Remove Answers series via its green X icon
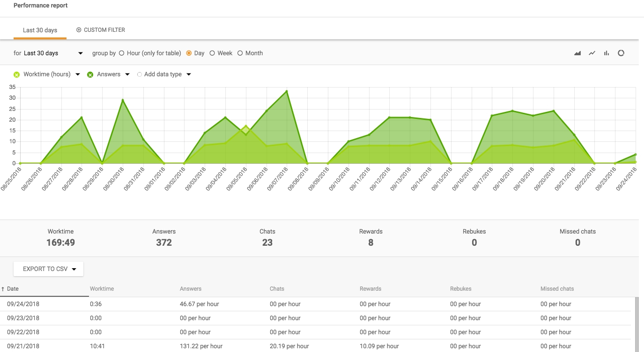This screenshot has width=644, height=352. click(90, 74)
